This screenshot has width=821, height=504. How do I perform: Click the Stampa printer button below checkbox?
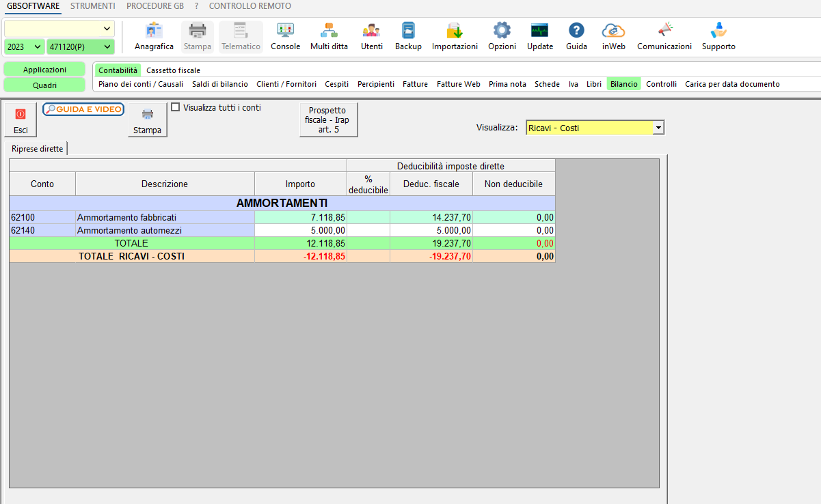(147, 121)
